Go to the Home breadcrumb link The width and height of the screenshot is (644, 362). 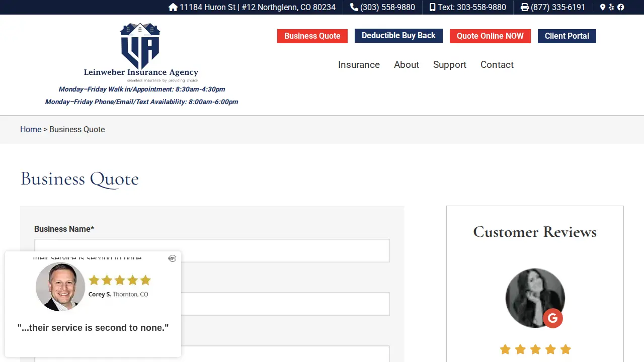31,129
